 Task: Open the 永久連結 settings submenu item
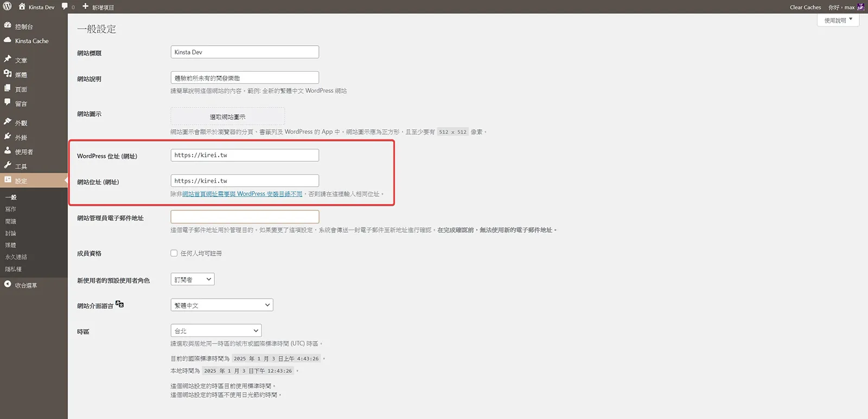[16, 257]
